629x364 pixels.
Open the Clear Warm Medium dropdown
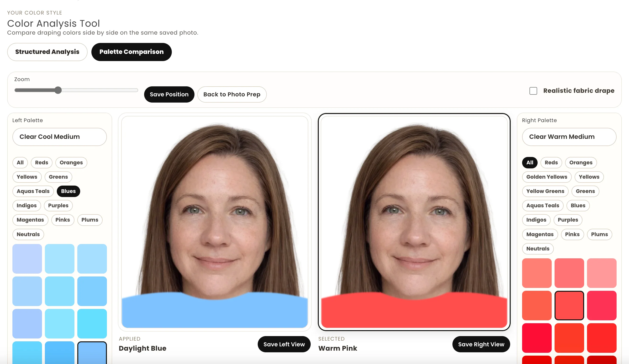(x=569, y=137)
